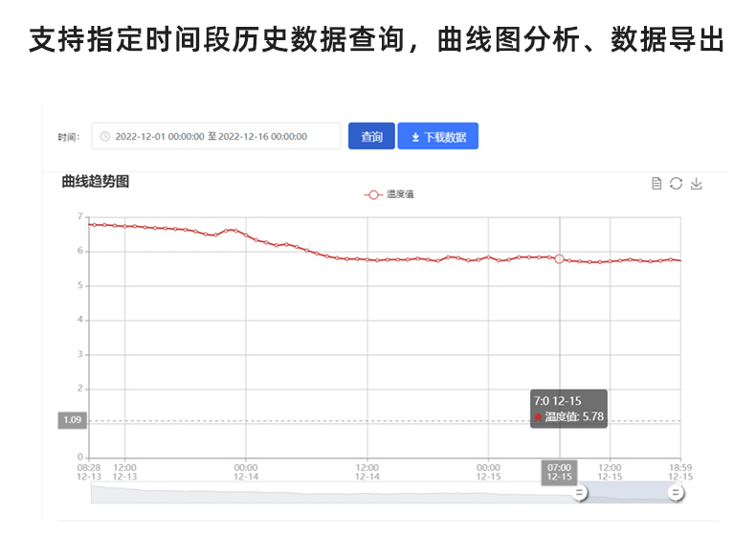This screenshot has height=559, width=756.
Task: Open the time range date picker field
Action: 216,137
